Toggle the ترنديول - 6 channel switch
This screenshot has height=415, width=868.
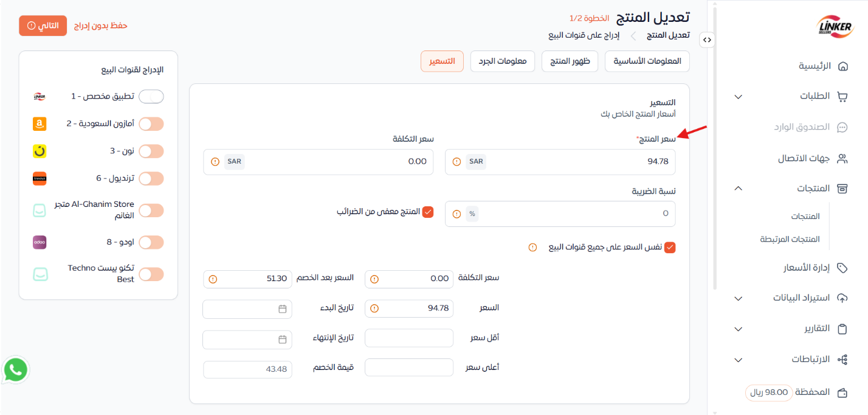click(151, 178)
